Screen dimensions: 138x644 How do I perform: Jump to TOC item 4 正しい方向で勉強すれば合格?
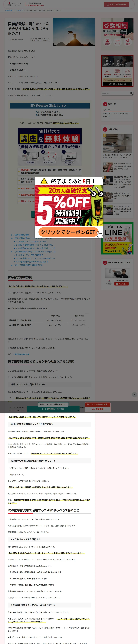28,265
